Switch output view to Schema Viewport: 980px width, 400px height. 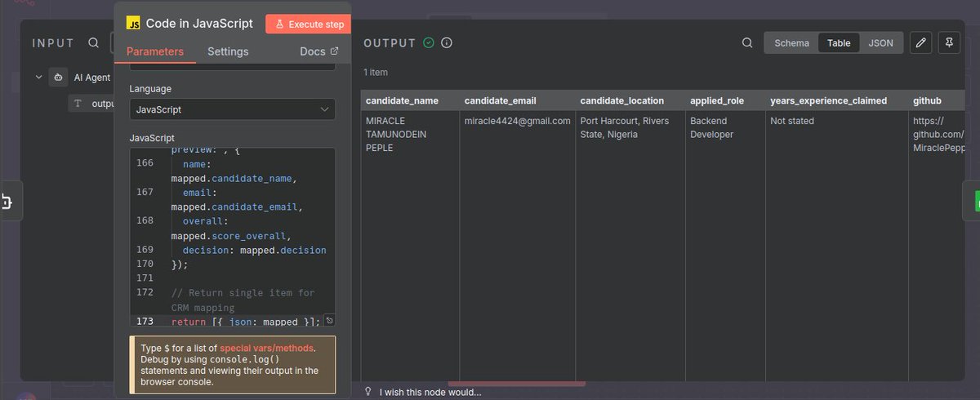click(791, 43)
